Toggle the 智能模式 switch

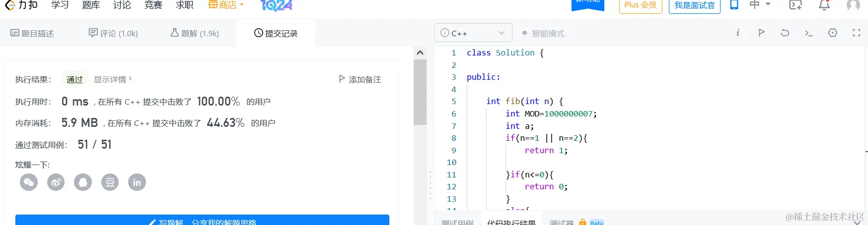[x=543, y=33]
